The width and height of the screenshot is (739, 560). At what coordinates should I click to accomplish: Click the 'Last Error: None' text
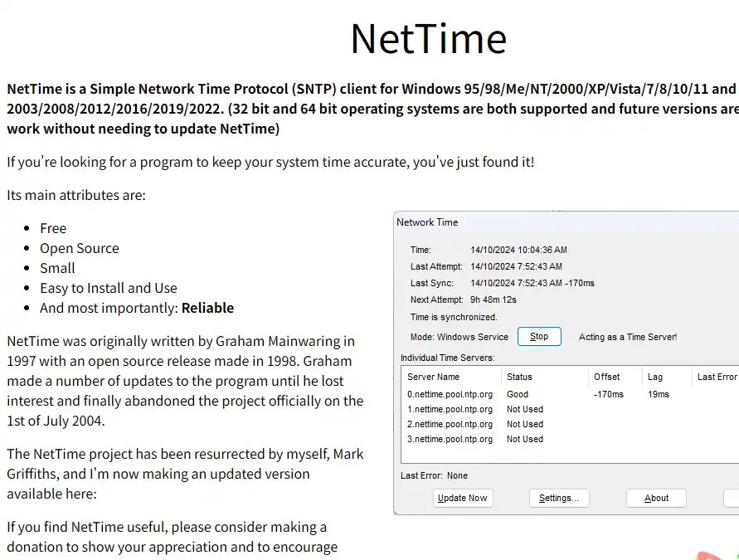coord(434,475)
